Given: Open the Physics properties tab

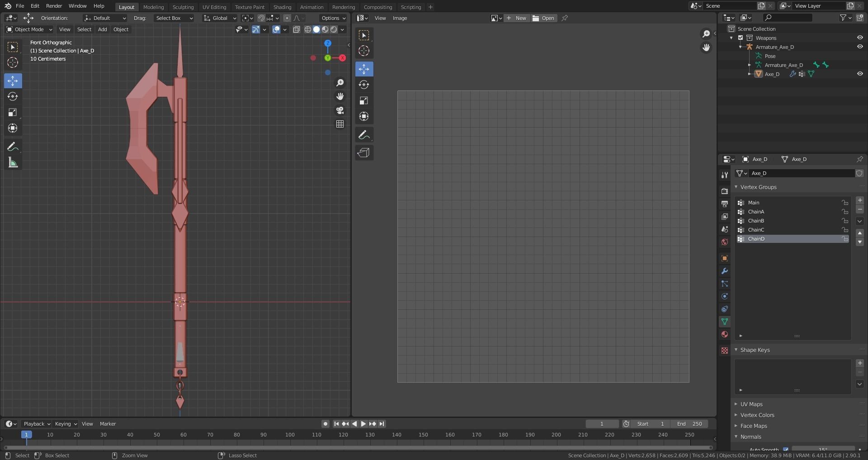Looking at the screenshot, I should click(725, 296).
